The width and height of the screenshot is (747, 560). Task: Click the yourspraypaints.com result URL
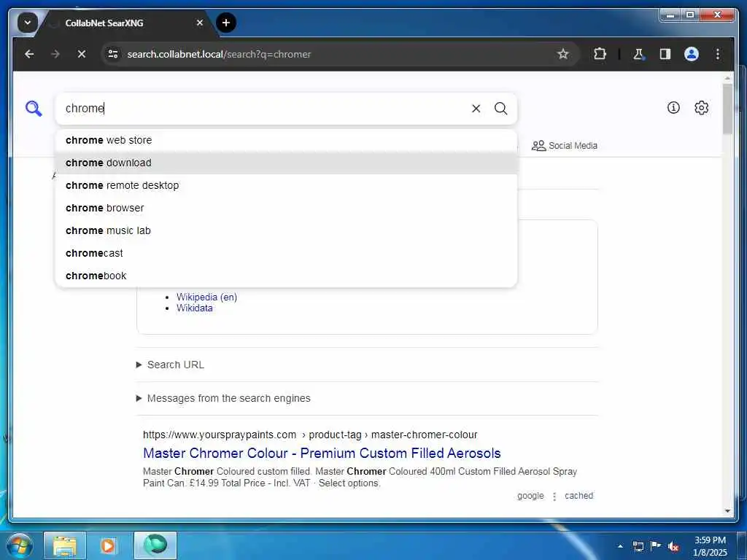tap(309, 435)
